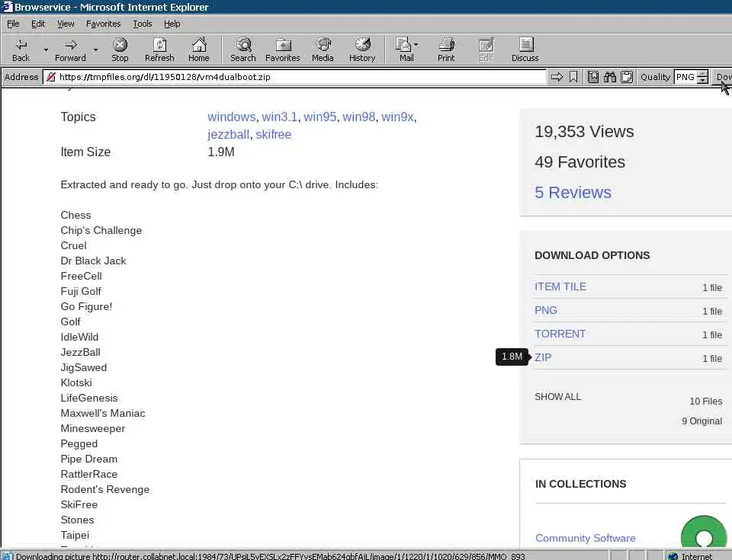Image resolution: width=732 pixels, height=560 pixels.
Task: Open the win98 topic link
Action: coord(358,117)
